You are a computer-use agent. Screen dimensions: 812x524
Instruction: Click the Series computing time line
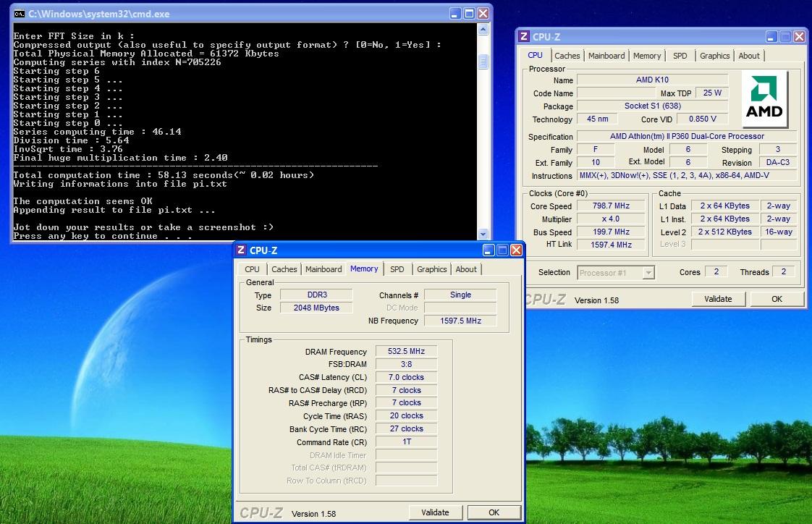pyautogui.click(x=98, y=132)
